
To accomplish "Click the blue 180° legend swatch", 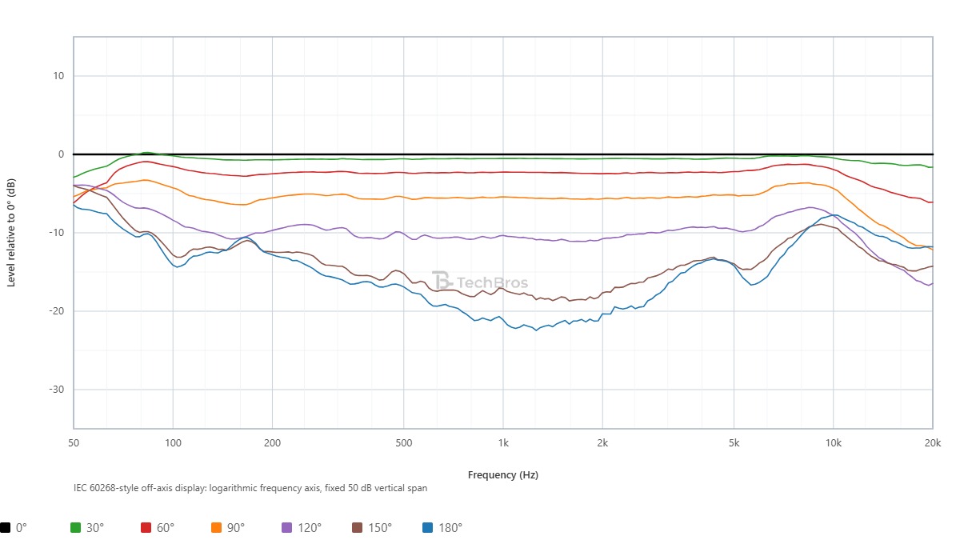I will pos(428,528).
